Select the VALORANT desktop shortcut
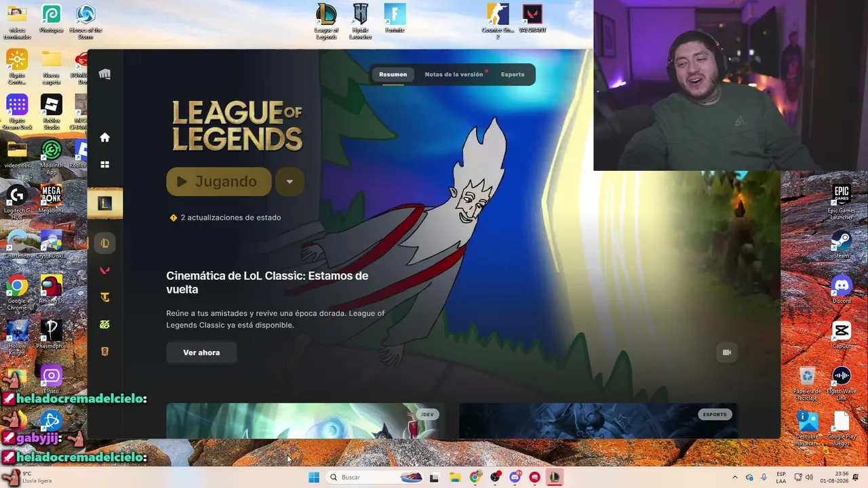The image size is (868, 488). (532, 18)
